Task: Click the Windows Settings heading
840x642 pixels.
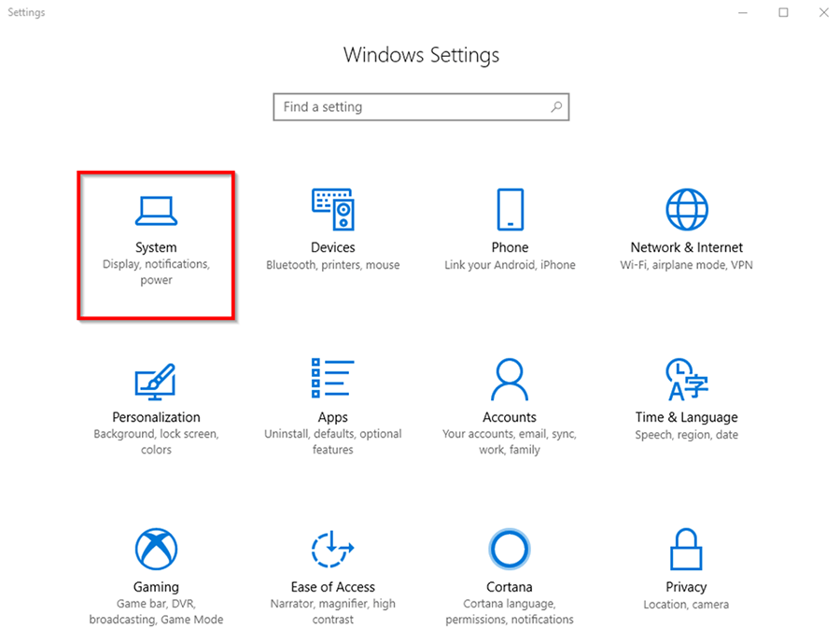Action: pyautogui.click(x=421, y=55)
